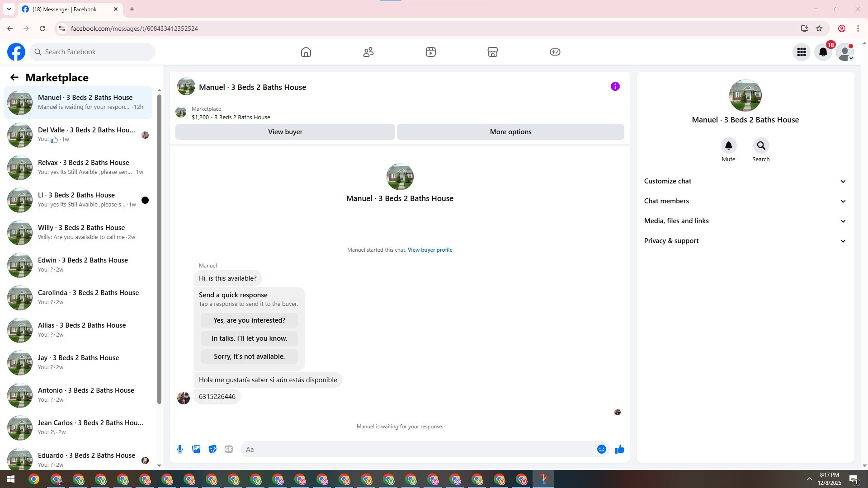Toggle the purple conversation information panel
This screenshot has height=488, width=868.
pyautogui.click(x=615, y=86)
